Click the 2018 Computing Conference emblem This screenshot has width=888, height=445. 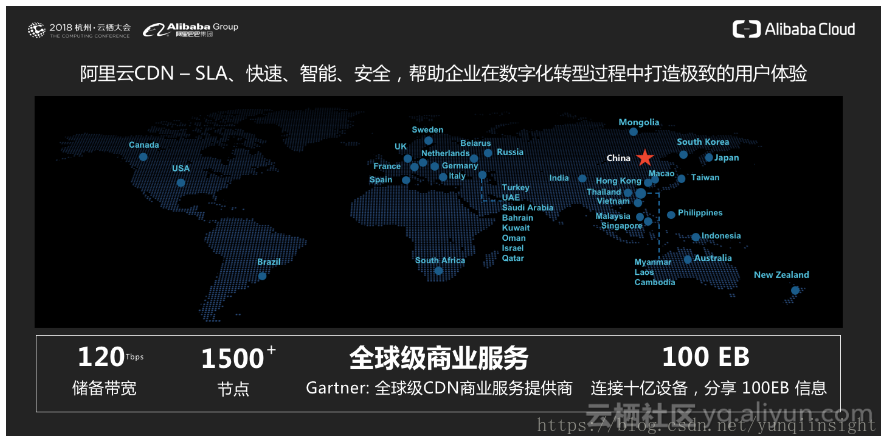coord(36,30)
